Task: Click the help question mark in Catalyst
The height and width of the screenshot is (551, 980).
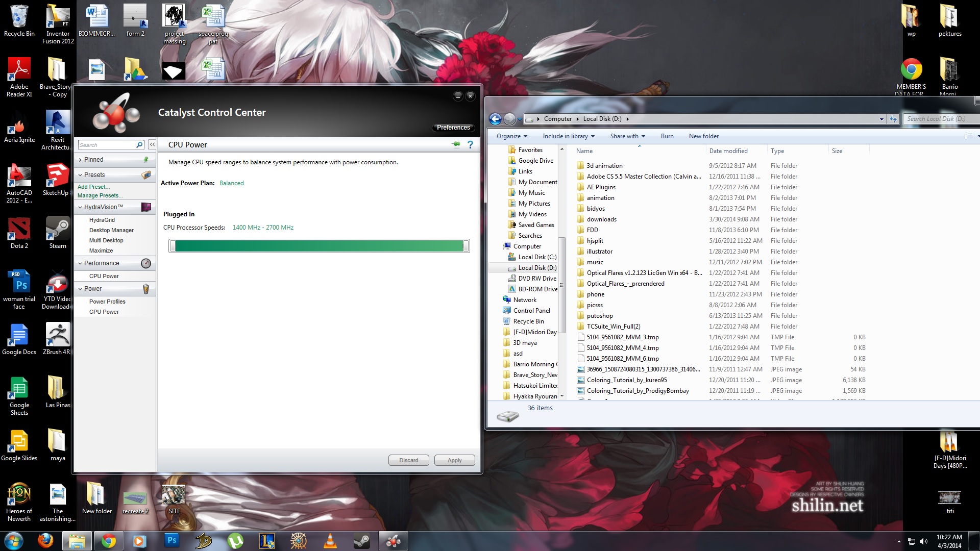Action: (x=470, y=145)
